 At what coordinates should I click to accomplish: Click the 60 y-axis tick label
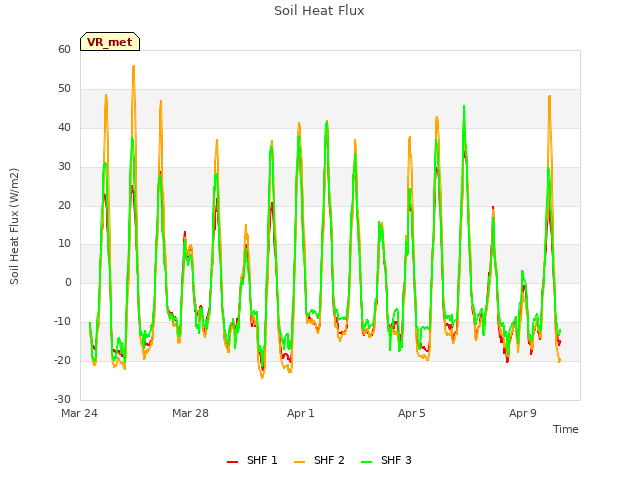pos(64,49)
